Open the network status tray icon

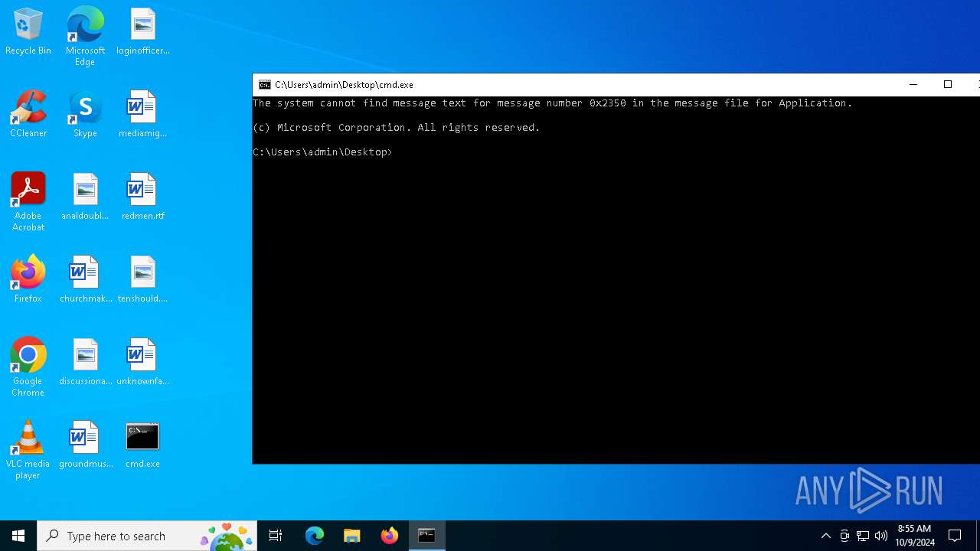coord(863,536)
